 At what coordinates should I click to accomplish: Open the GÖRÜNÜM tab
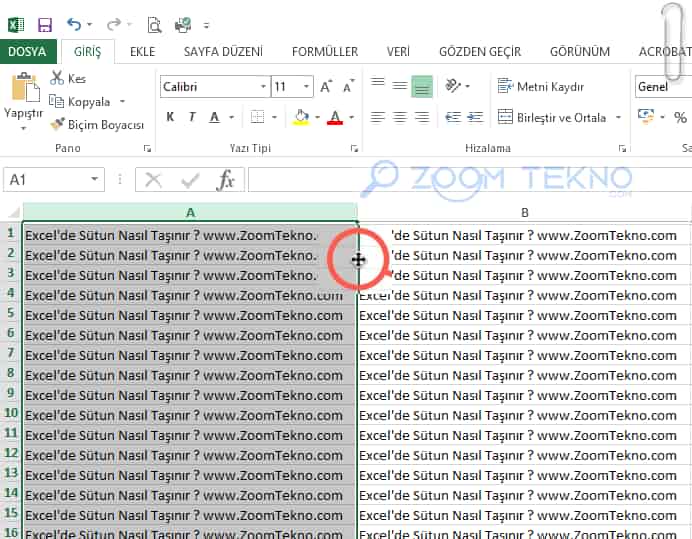point(579,52)
